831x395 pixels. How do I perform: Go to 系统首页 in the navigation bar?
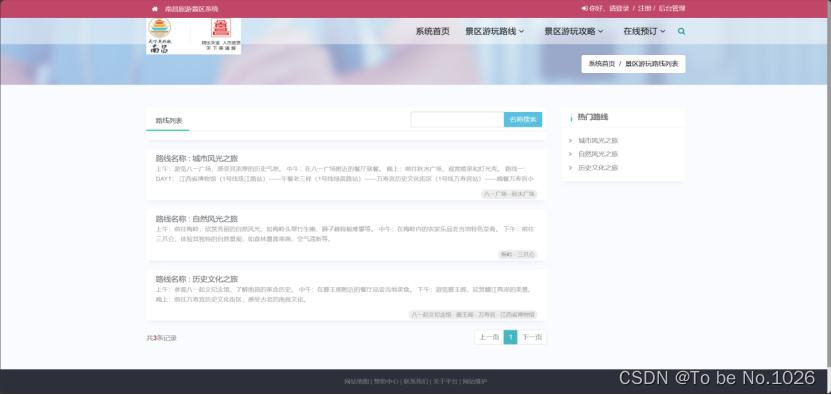(432, 31)
